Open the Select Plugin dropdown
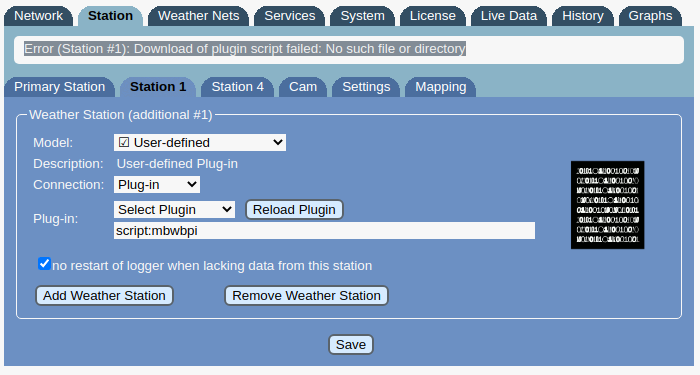 174,209
